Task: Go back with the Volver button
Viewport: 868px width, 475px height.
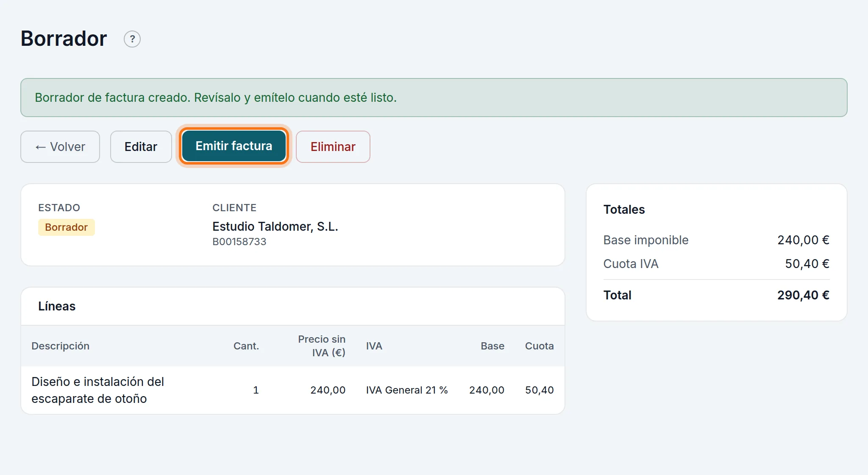Action: click(60, 147)
